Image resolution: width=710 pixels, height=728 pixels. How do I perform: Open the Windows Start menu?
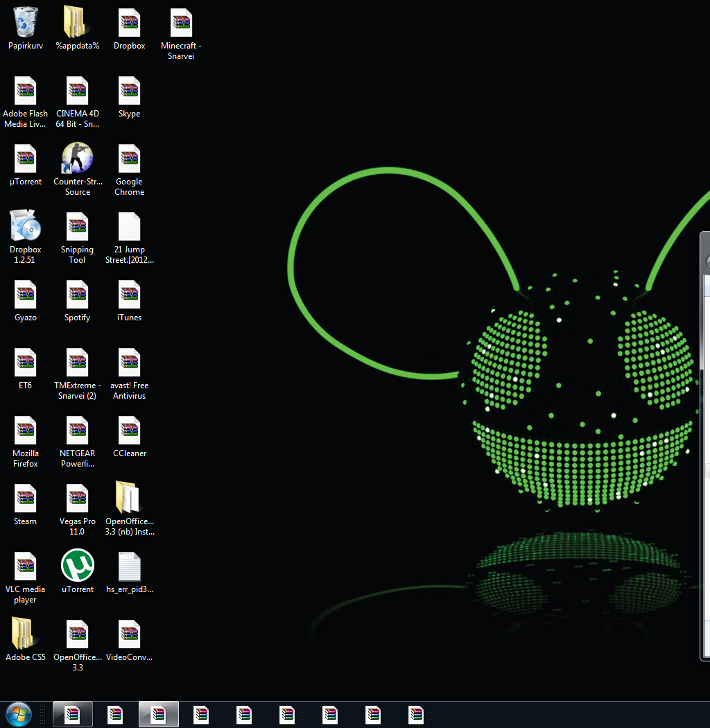point(19,715)
